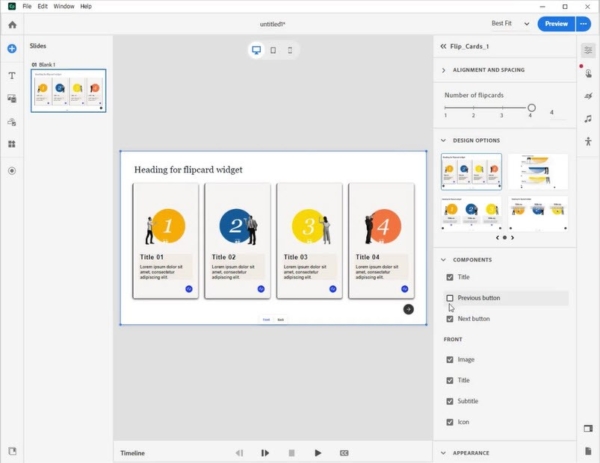Open the Audio music note panel icon

click(x=588, y=119)
